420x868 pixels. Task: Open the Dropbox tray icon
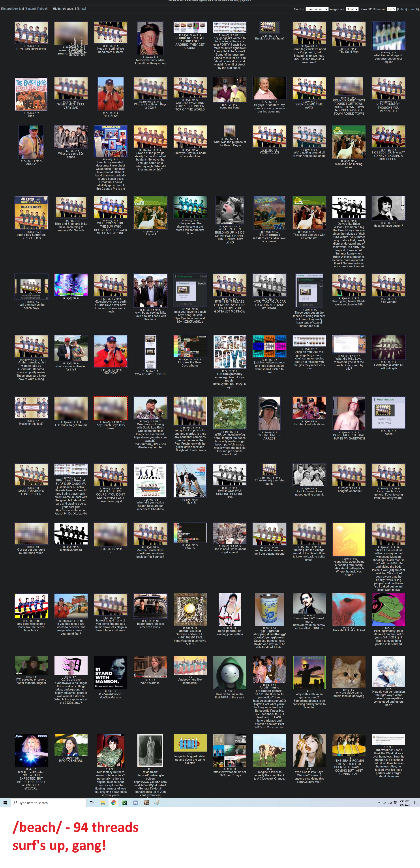click(x=395, y=803)
